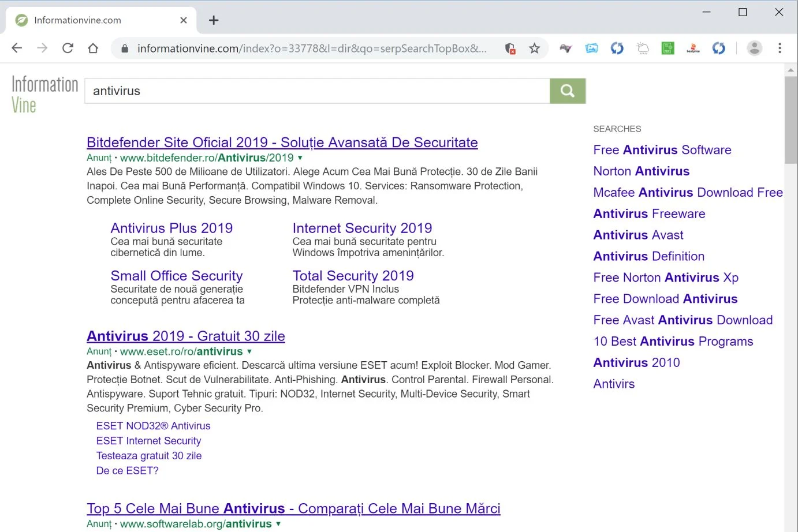
Task: Click the first blue circular-arrows extension
Action: coord(617,48)
